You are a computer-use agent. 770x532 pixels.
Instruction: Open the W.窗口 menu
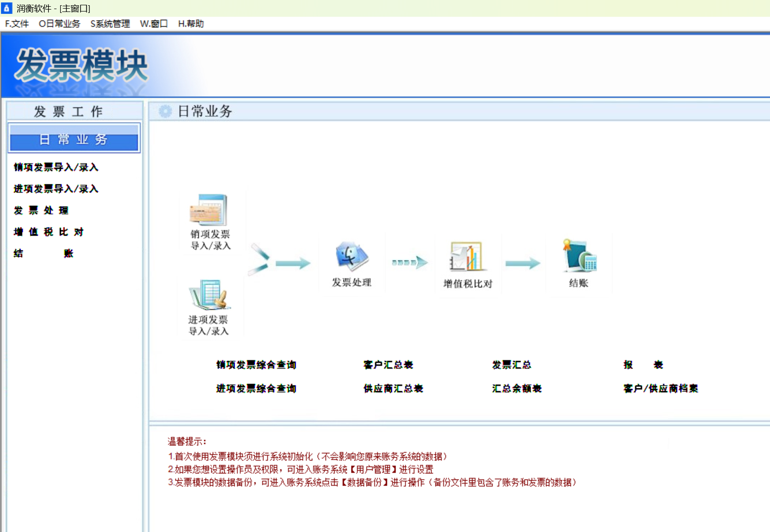click(154, 23)
